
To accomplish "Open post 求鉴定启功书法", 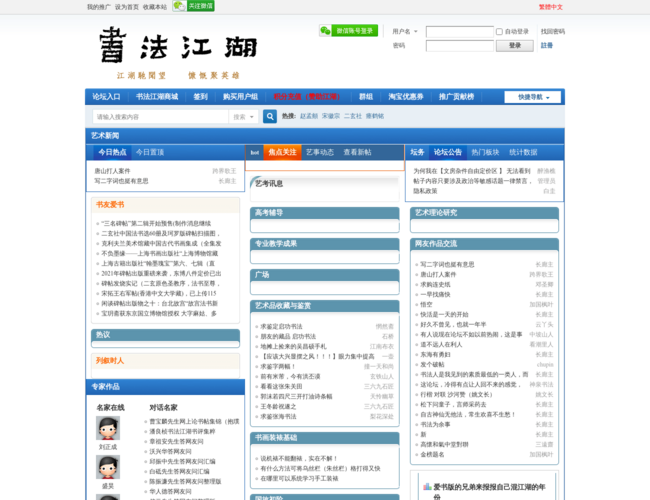I will point(281,327).
